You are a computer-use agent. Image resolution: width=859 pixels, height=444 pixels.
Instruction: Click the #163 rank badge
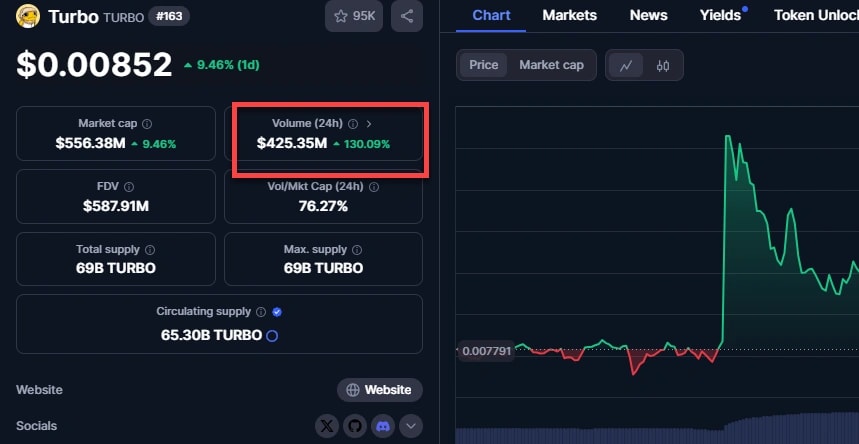[x=170, y=16]
